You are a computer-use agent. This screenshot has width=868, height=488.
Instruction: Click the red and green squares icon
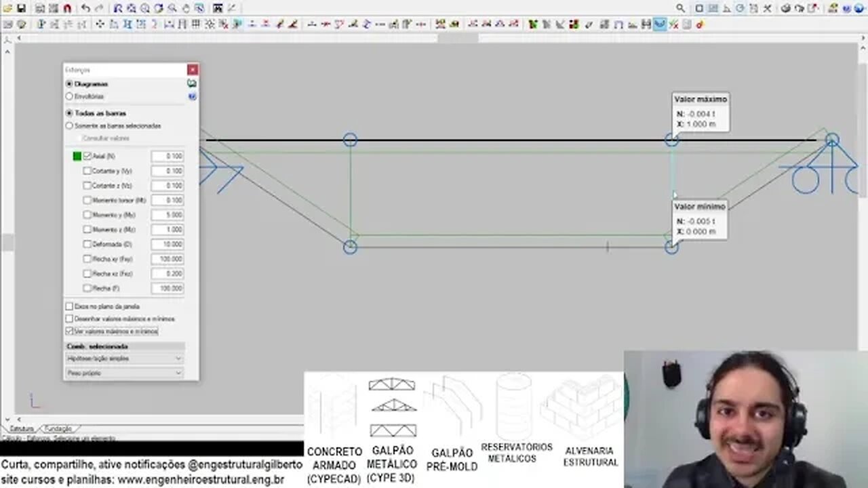tap(574, 24)
